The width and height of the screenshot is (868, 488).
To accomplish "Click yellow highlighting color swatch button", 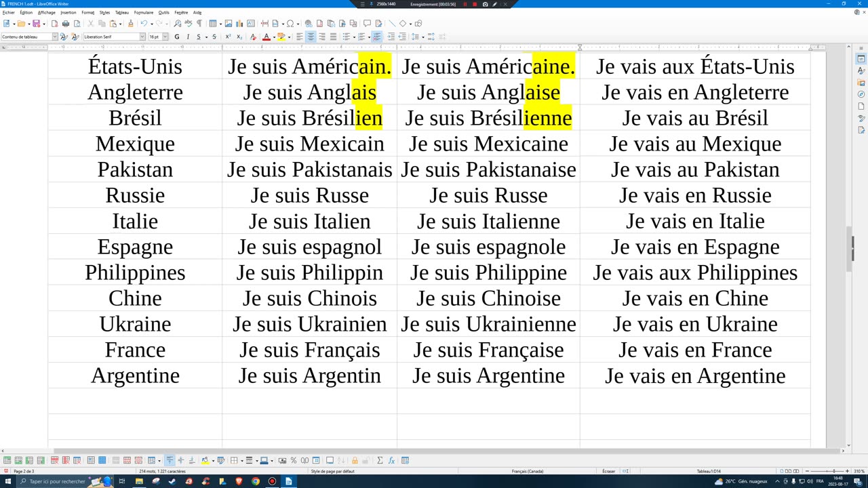I will click(x=281, y=37).
